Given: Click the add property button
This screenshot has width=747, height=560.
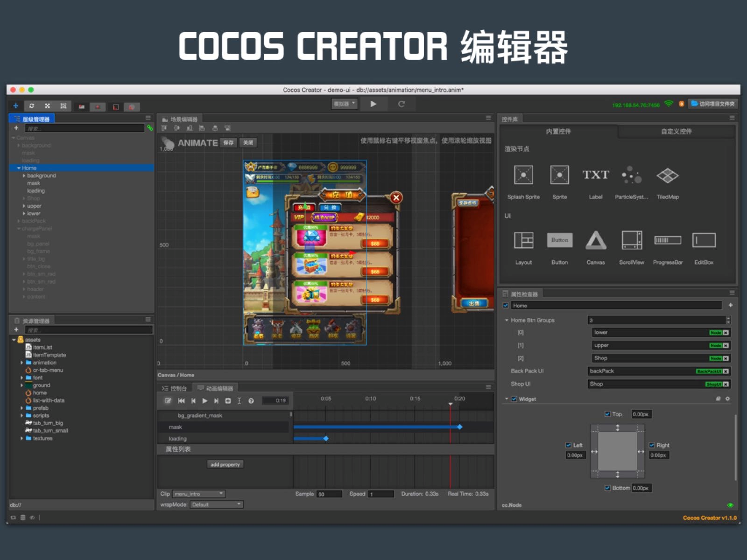Looking at the screenshot, I should click(x=225, y=464).
